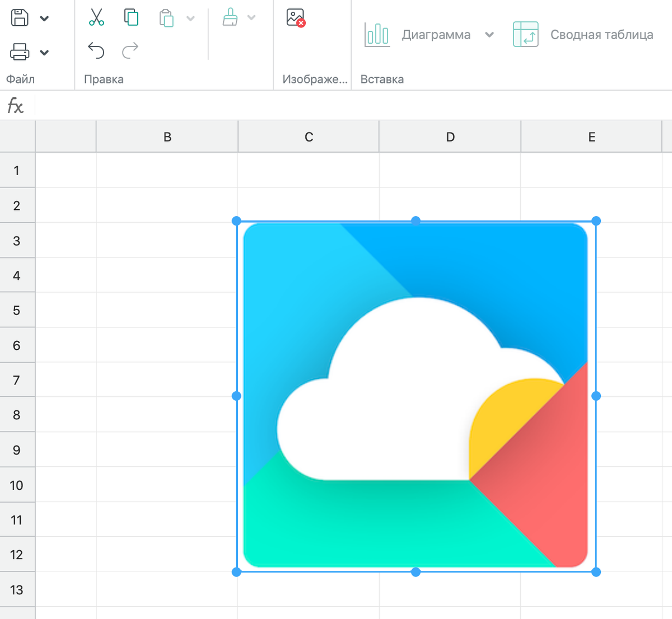
Task: Click the Print icon
Action: click(20, 53)
